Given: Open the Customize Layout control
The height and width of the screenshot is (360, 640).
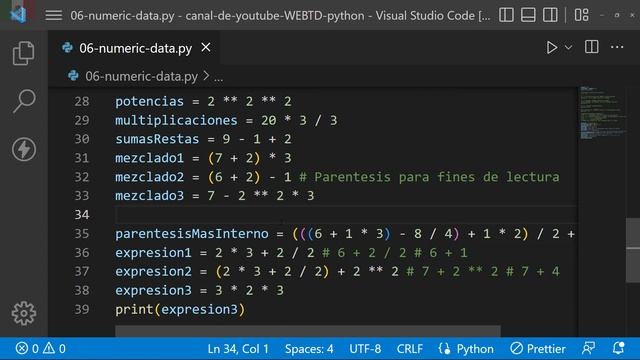Looking at the screenshot, I should tap(582, 16).
